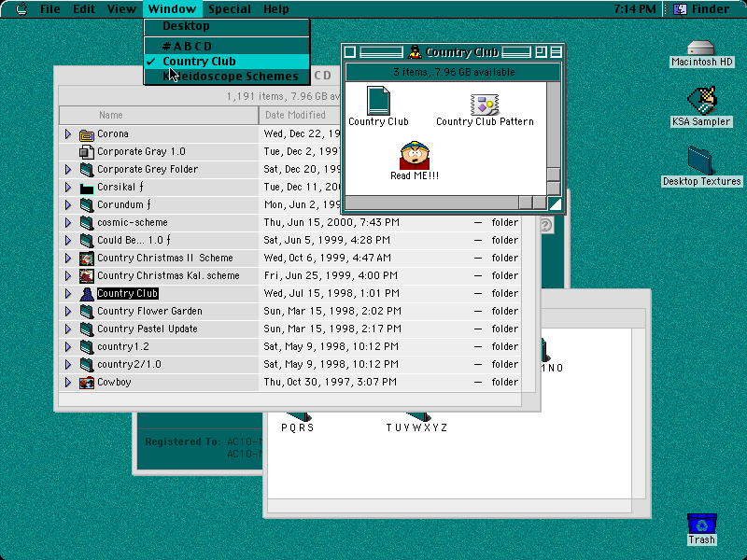Click Country Club window collapse box
This screenshot has height=560, width=747.
(x=556, y=52)
